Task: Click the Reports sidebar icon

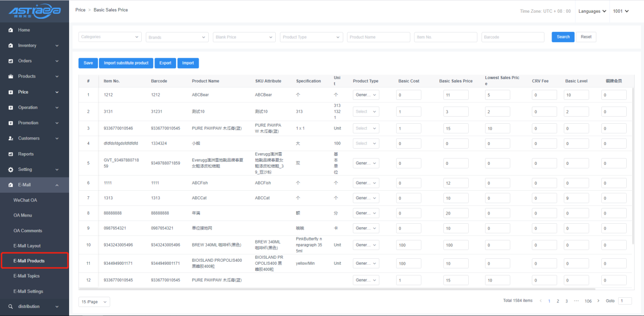Action: [11, 154]
